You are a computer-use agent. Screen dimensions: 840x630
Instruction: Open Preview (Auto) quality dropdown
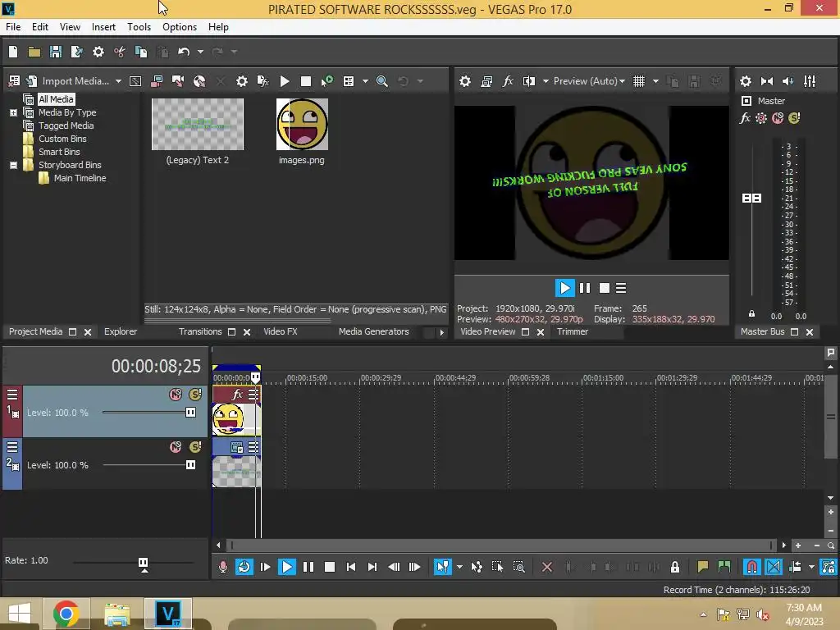pyautogui.click(x=589, y=81)
